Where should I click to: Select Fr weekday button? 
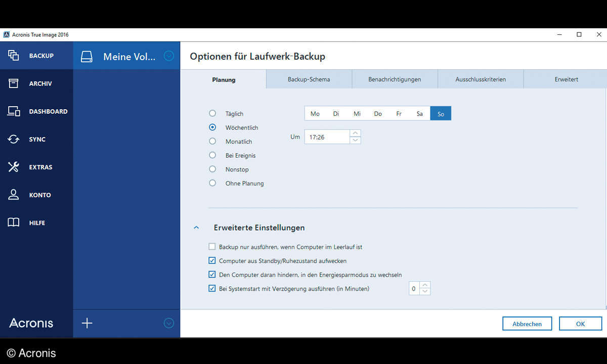pyautogui.click(x=399, y=113)
